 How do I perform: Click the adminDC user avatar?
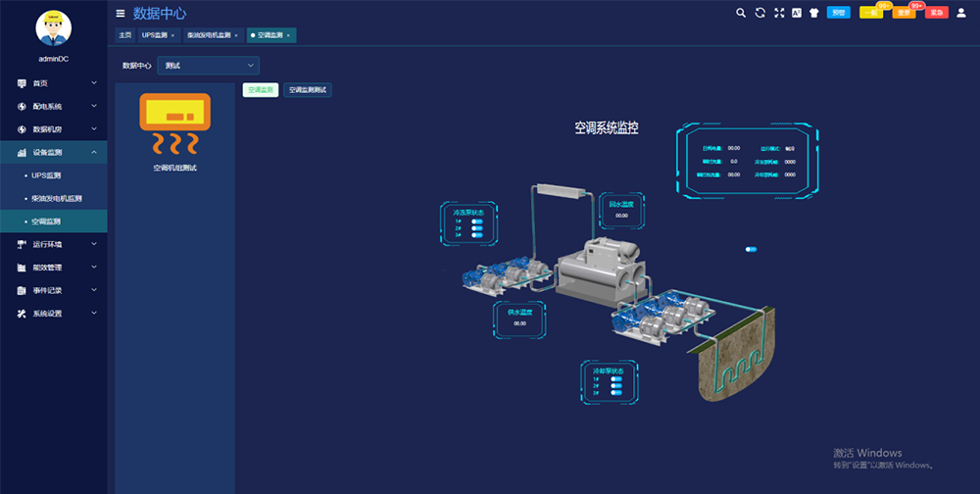[x=53, y=28]
